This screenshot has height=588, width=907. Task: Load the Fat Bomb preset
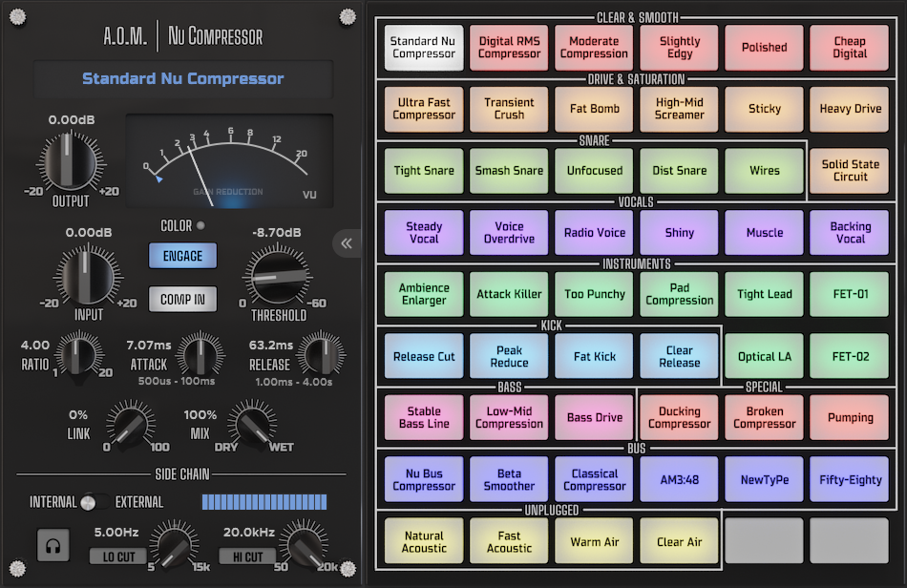594,109
